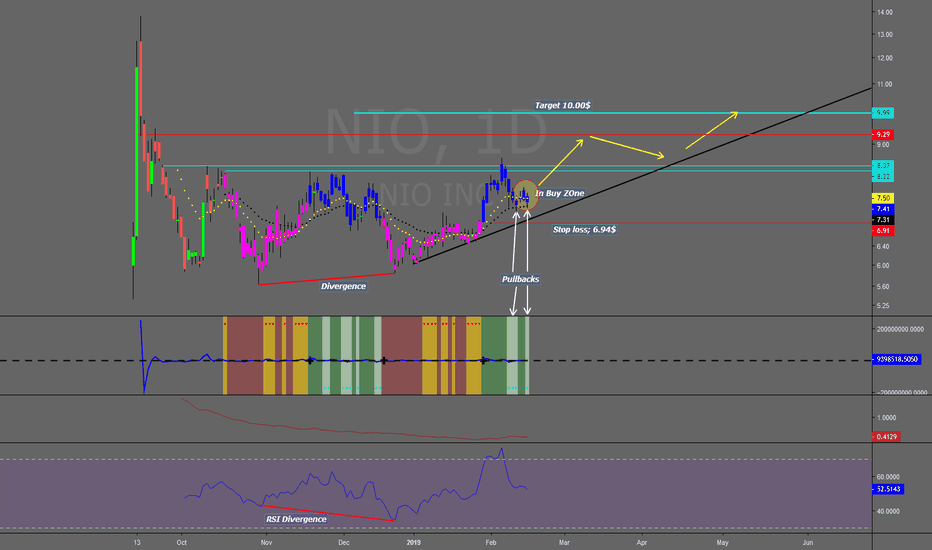Click the 40.0000 RSI axis value
This screenshot has width=932, height=550.
(x=888, y=511)
